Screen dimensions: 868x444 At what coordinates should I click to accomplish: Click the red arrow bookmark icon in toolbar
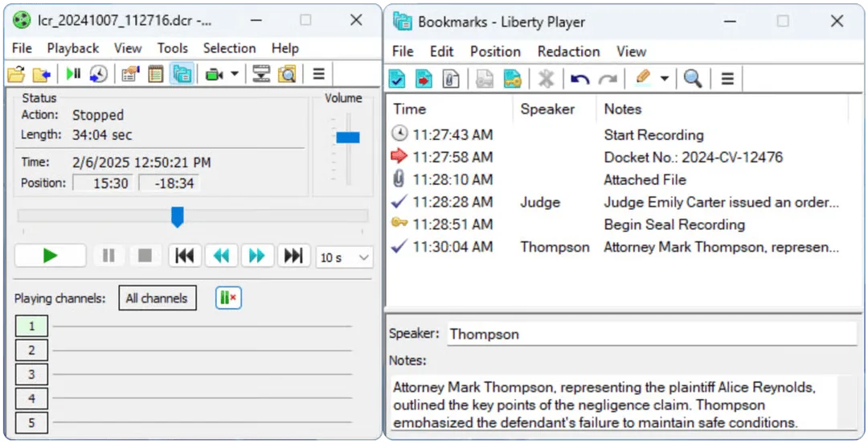(424, 79)
